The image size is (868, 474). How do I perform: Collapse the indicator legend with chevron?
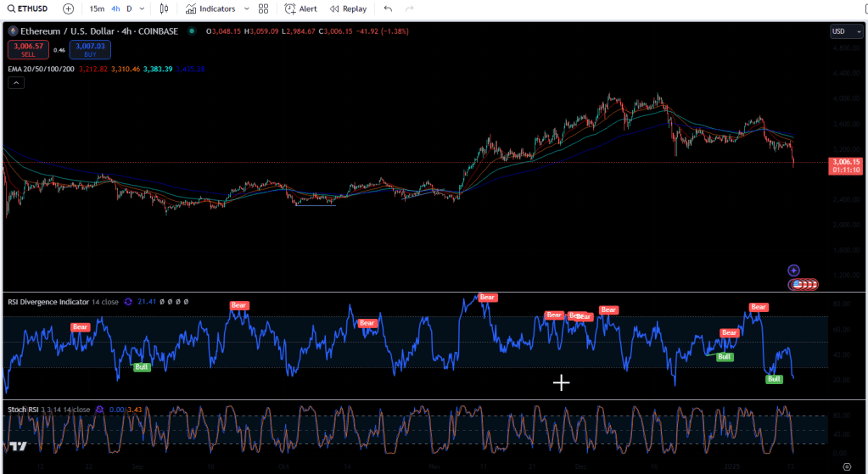[16, 83]
